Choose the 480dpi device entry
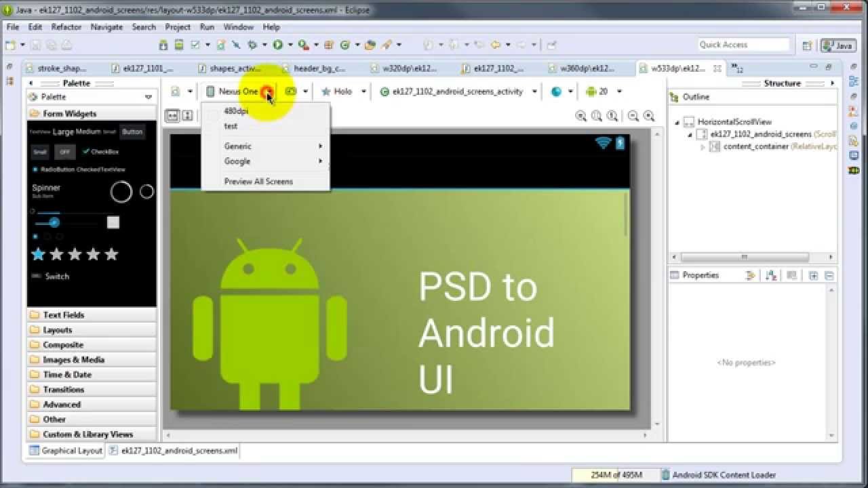 coord(265,111)
